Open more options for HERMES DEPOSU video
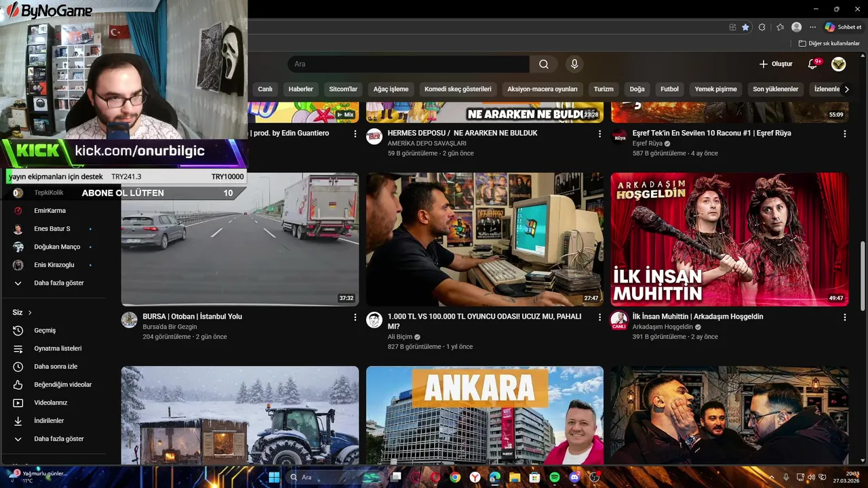 pos(599,134)
